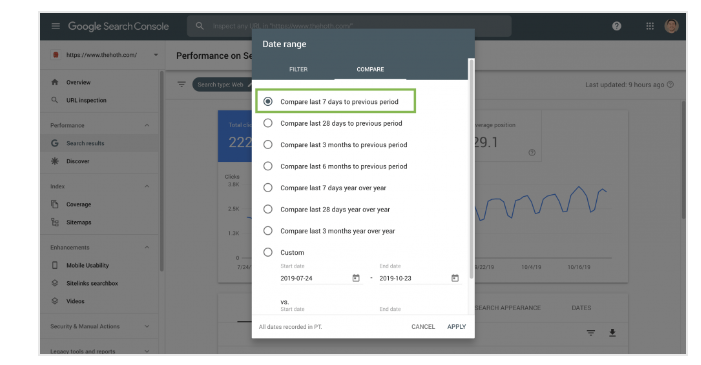The width and height of the screenshot is (701, 365).
Task: Open the Google apps grid
Action: [x=650, y=26]
